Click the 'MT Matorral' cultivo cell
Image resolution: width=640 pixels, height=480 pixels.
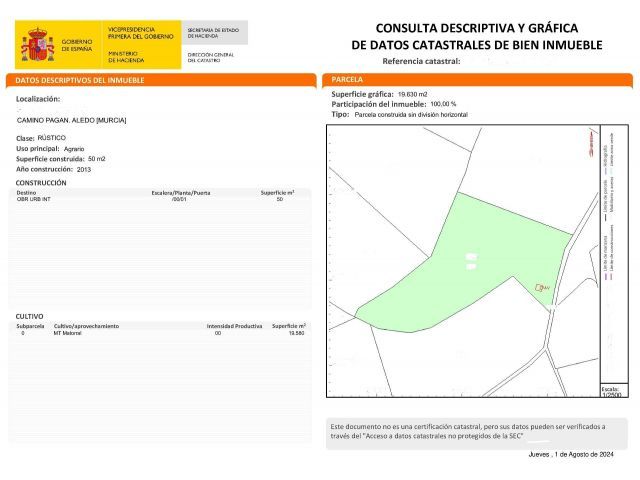[68, 333]
